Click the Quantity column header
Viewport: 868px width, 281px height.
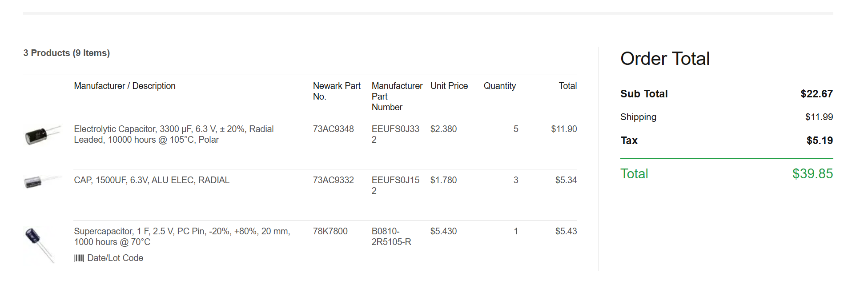500,86
